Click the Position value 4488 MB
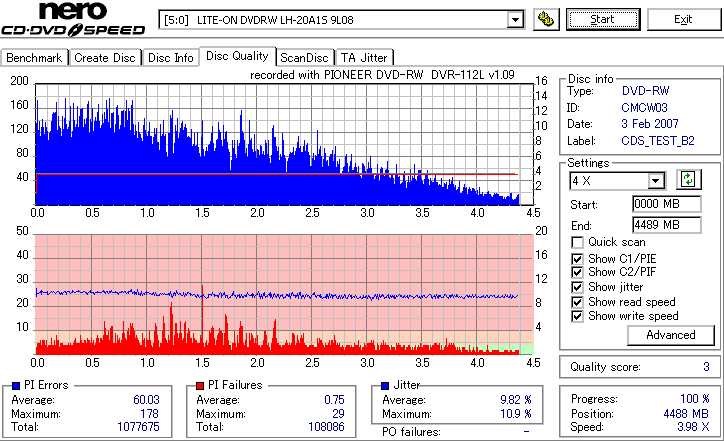The height and width of the screenshot is (441, 724). click(686, 414)
